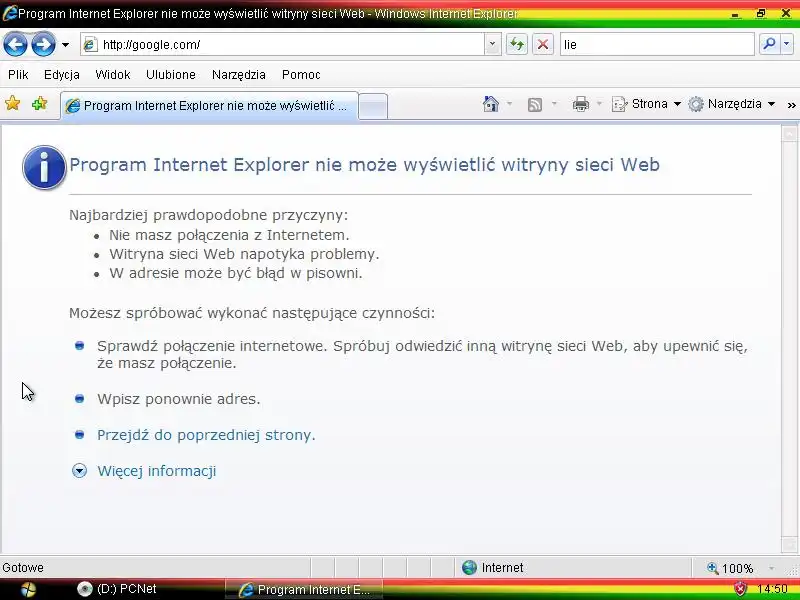The image size is (800, 600).
Task: Open the (D:) PCNet taskbar item
Action: (x=117, y=589)
